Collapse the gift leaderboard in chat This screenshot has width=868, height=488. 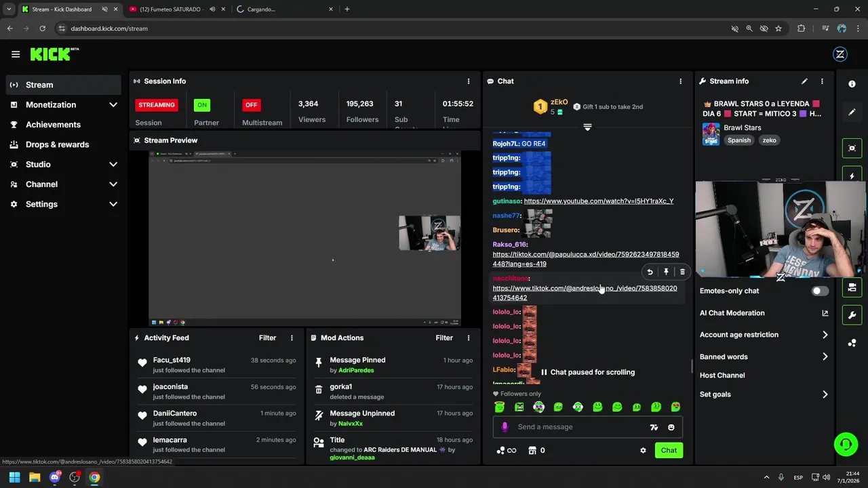pyautogui.click(x=587, y=127)
